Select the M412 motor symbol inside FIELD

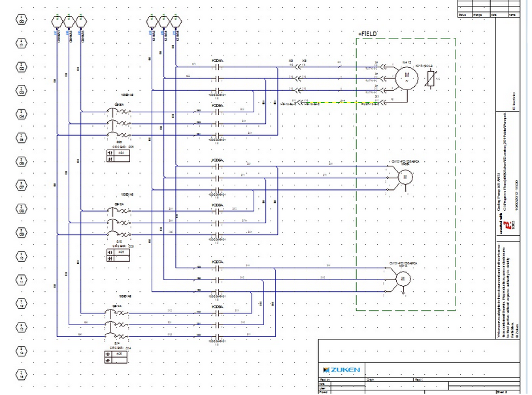point(407,77)
